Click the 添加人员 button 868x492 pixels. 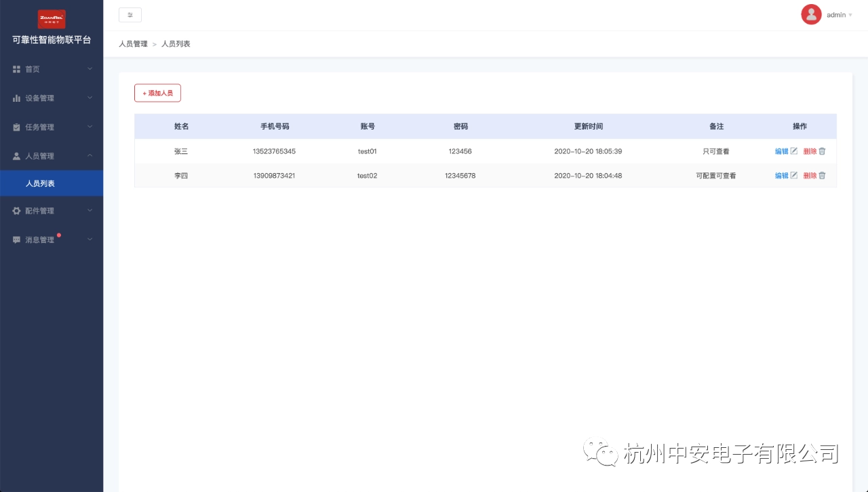click(157, 93)
